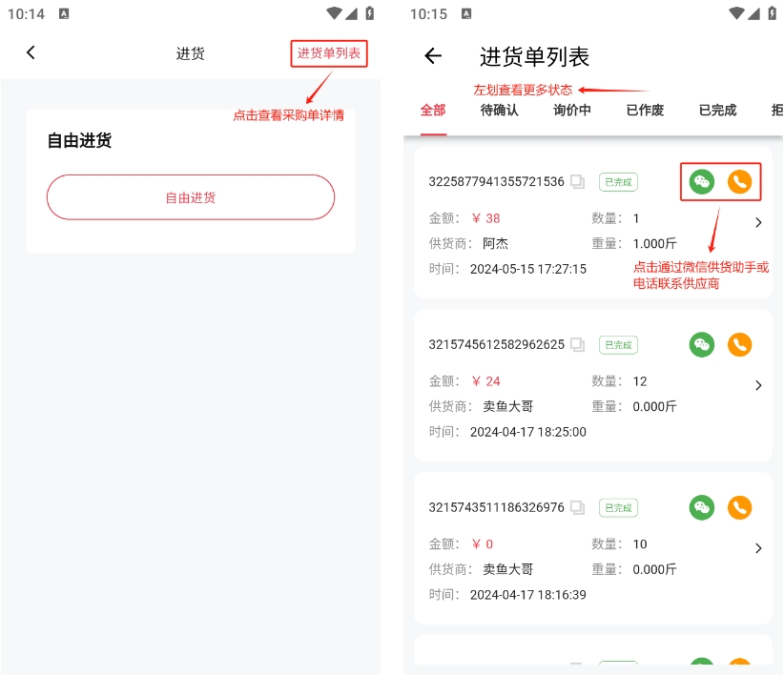Copy order number 3215743511186326976
The image size is (784, 676).
point(577,507)
